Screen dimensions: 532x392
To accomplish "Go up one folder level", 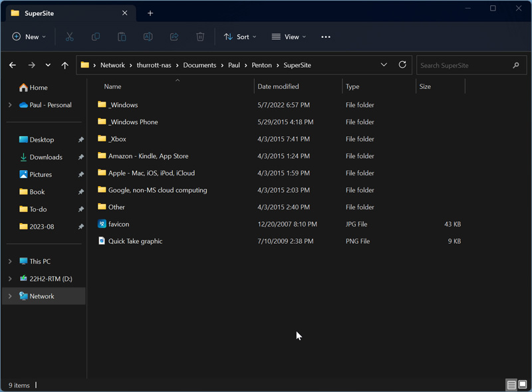I will pyautogui.click(x=65, y=65).
